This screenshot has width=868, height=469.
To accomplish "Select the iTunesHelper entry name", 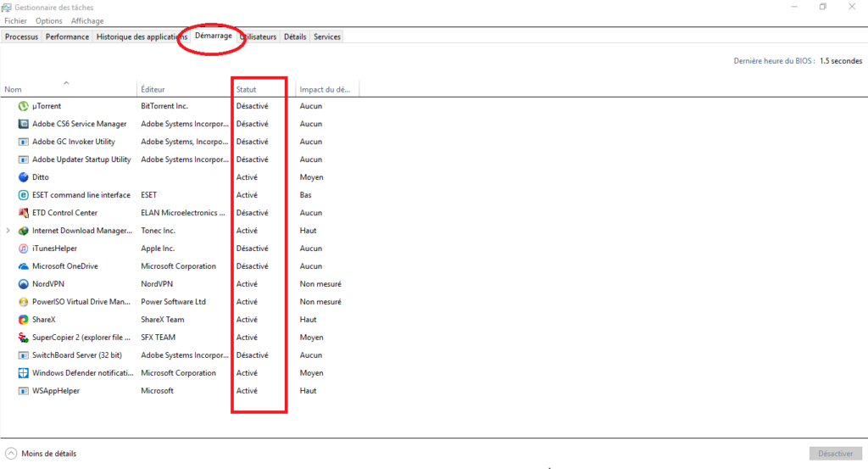I will [55, 248].
